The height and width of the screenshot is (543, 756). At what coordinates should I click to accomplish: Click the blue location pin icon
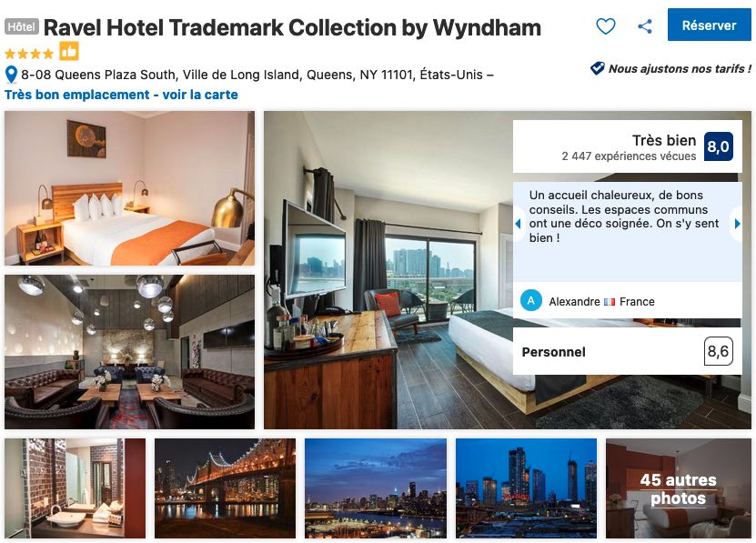tap(11, 75)
